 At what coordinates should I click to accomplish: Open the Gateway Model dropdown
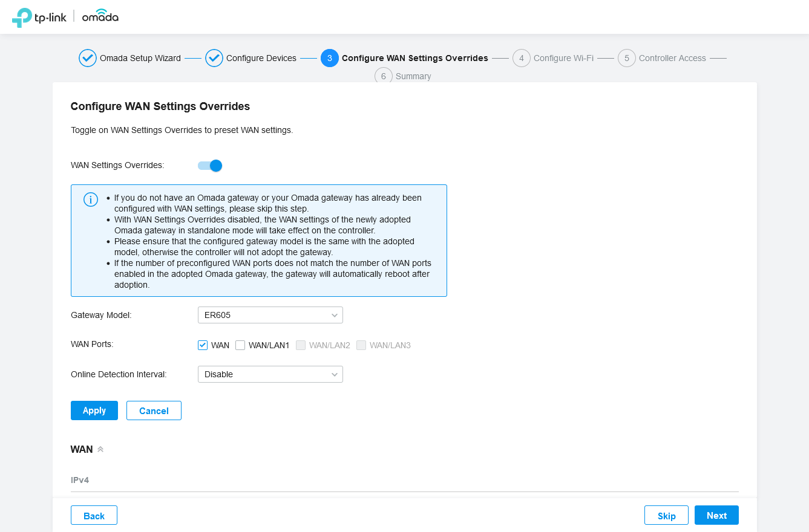270,315
